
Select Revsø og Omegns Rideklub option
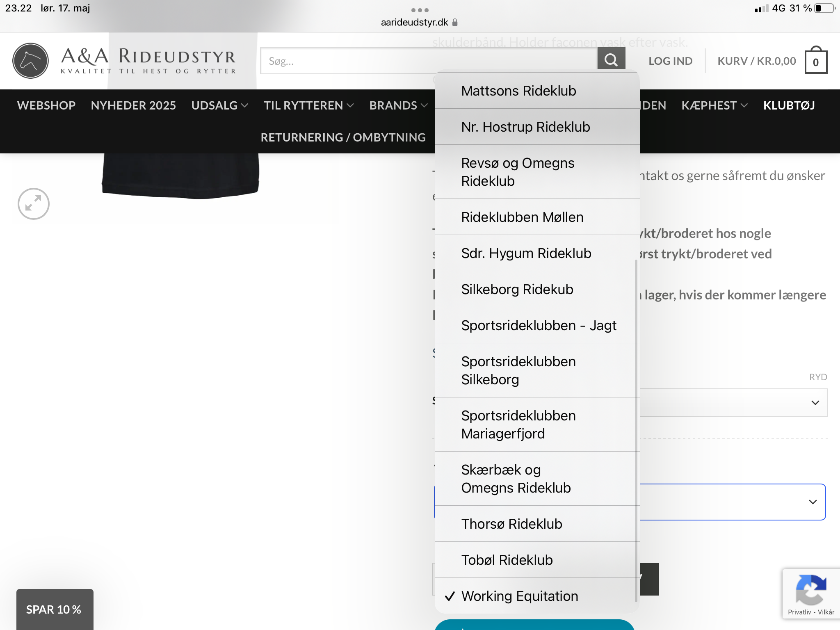point(537,172)
